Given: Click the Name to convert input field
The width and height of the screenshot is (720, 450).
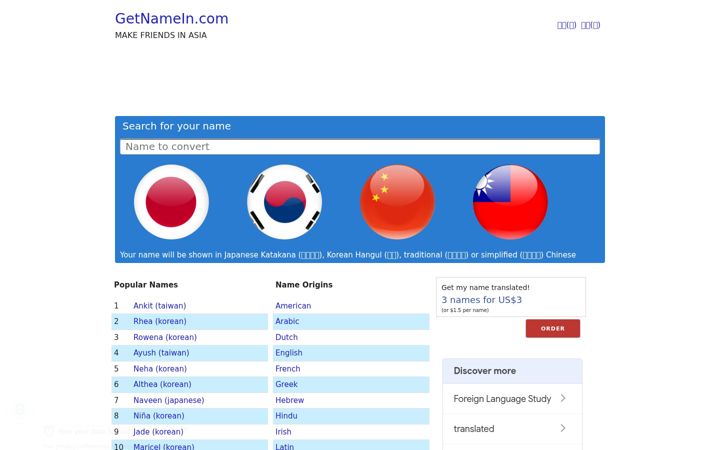Looking at the screenshot, I should pos(360,146).
